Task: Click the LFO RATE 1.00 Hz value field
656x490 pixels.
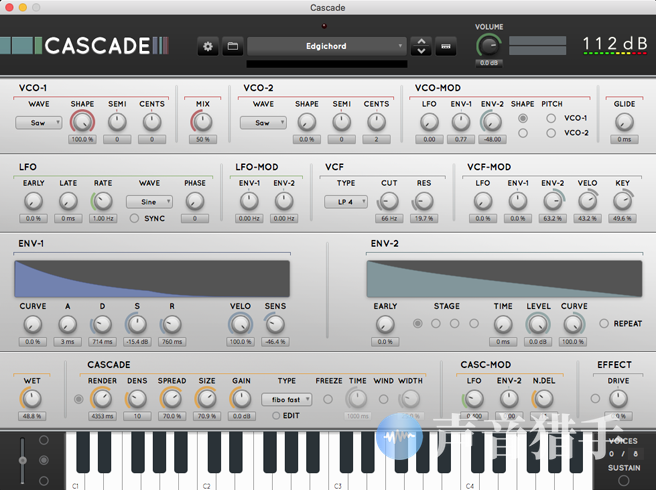Action: tap(102, 218)
